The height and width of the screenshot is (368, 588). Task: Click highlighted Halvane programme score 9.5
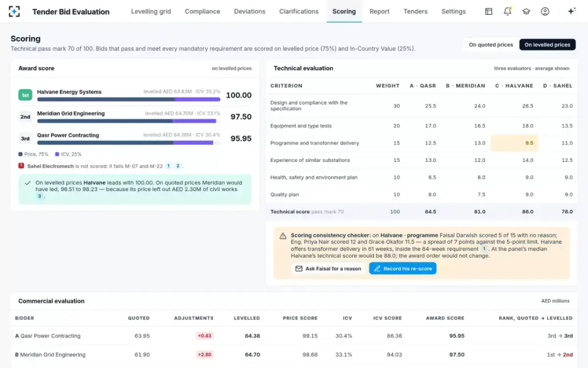514,143
